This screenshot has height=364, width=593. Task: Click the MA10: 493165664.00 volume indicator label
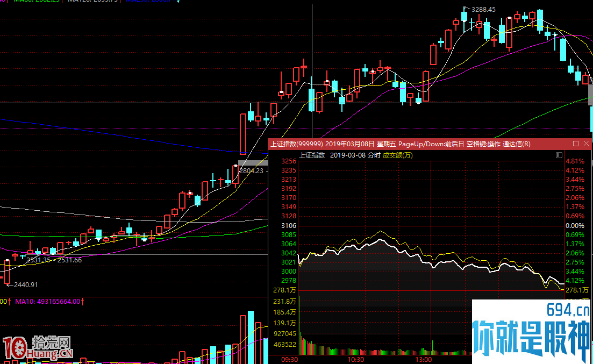pyautogui.click(x=48, y=302)
